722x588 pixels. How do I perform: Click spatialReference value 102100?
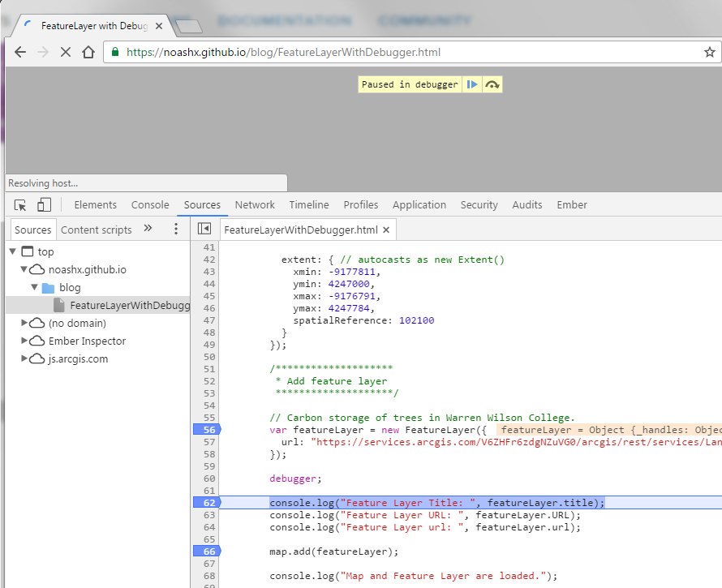[416, 320]
